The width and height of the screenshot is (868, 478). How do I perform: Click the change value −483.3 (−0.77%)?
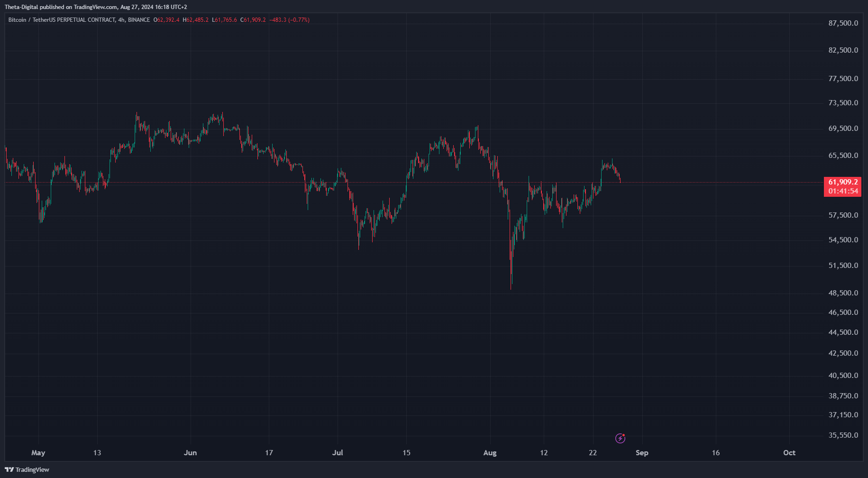coord(289,20)
